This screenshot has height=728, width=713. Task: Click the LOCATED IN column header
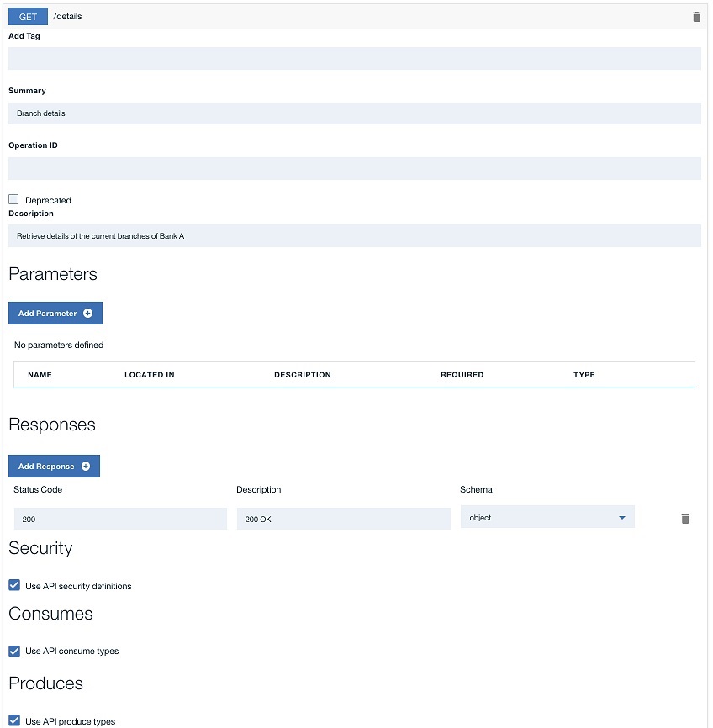coord(150,375)
